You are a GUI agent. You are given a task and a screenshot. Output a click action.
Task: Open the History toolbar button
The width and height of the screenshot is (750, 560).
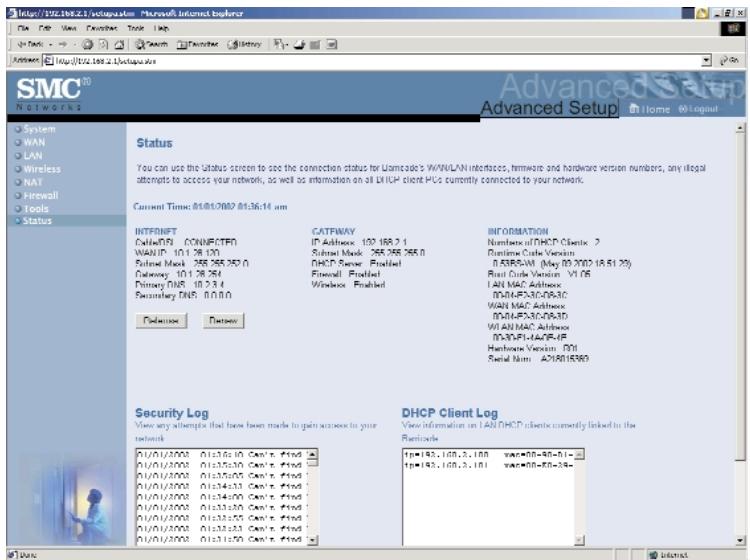[244, 44]
